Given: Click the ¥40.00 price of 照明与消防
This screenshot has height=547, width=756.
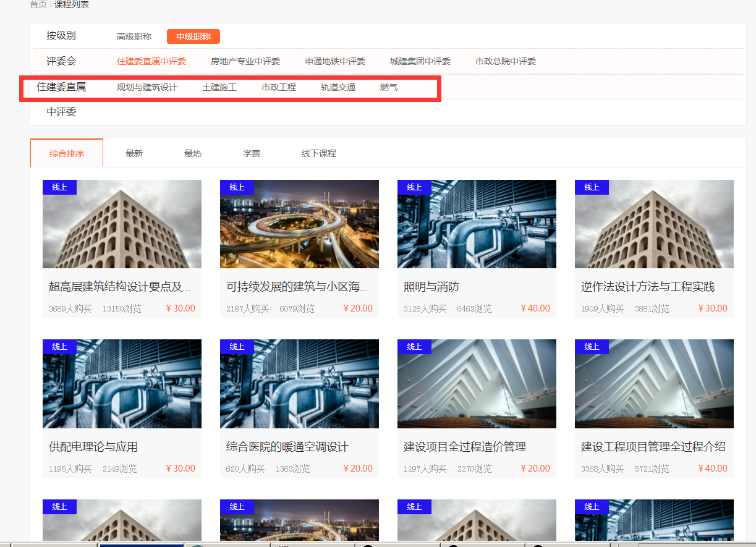Looking at the screenshot, I should coord(535,308).
